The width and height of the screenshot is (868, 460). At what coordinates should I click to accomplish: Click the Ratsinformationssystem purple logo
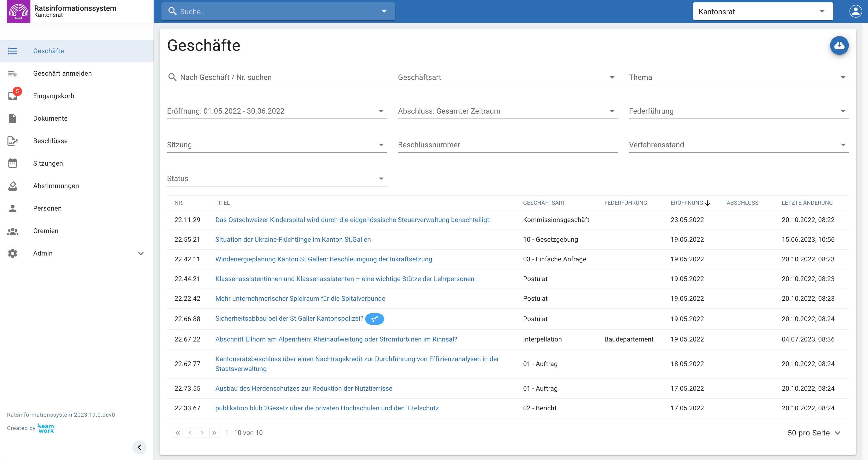click(18, 11)
